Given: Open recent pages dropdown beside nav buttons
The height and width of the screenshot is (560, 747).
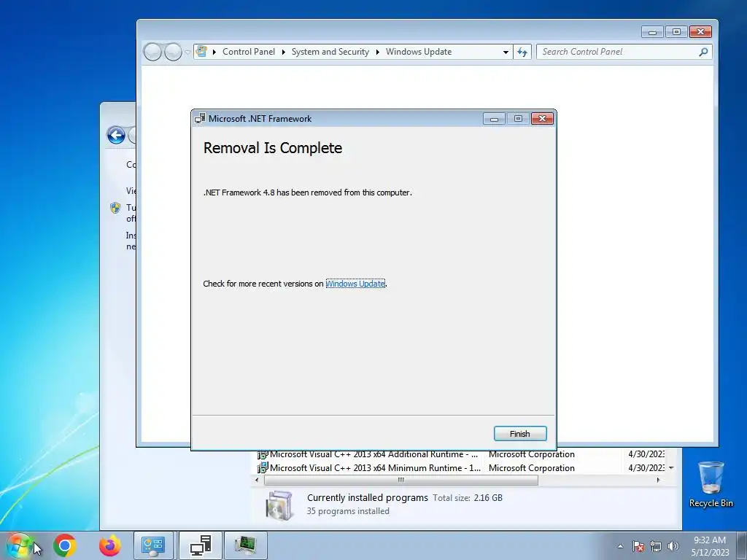Looking at the screenshot, I should tap(187, 52).
